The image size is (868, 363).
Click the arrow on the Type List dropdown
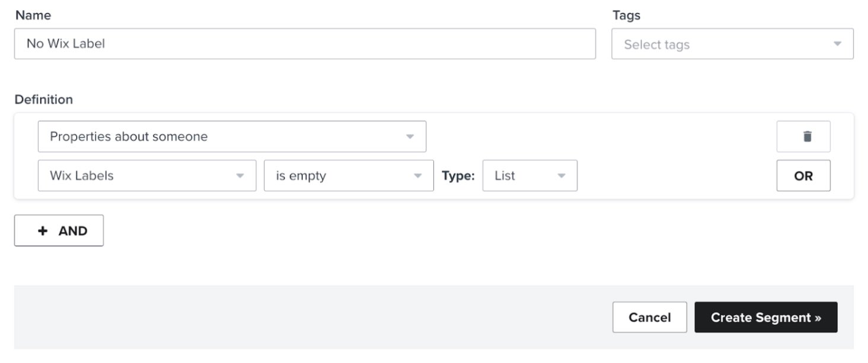561,175
